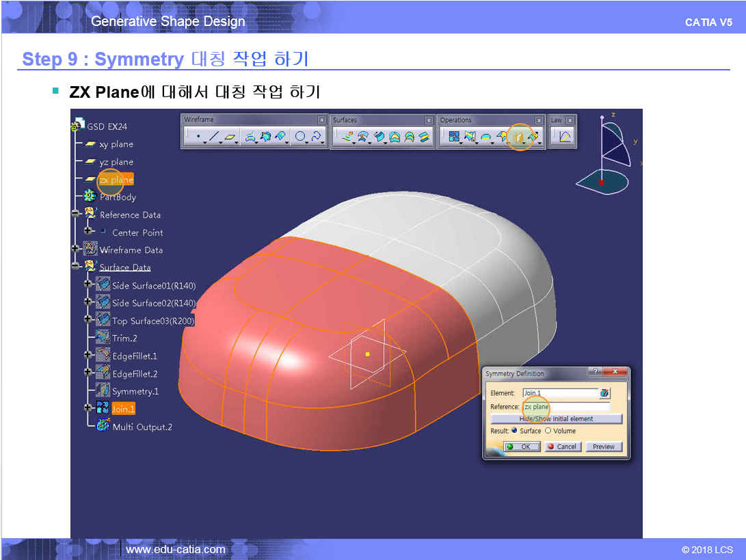Select zx plane in the specification tree
Screen dimensions: 746x560
pos(116,180)
